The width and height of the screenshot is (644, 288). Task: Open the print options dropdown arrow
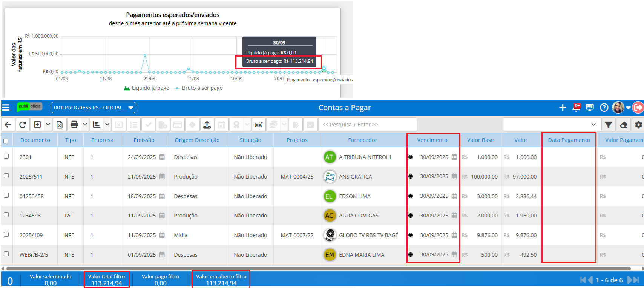[x=85, y=124]
